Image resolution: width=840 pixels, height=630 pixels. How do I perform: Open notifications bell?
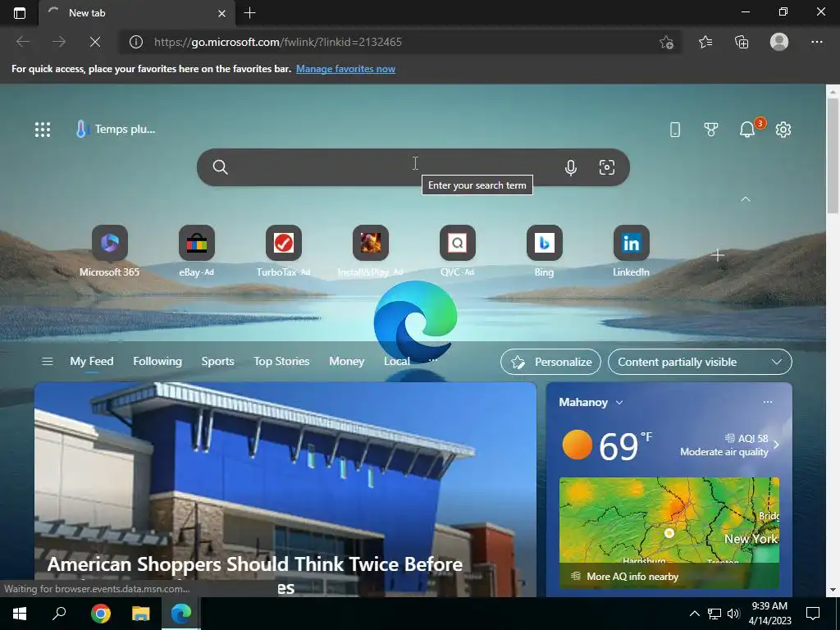(x=747, y=129)
